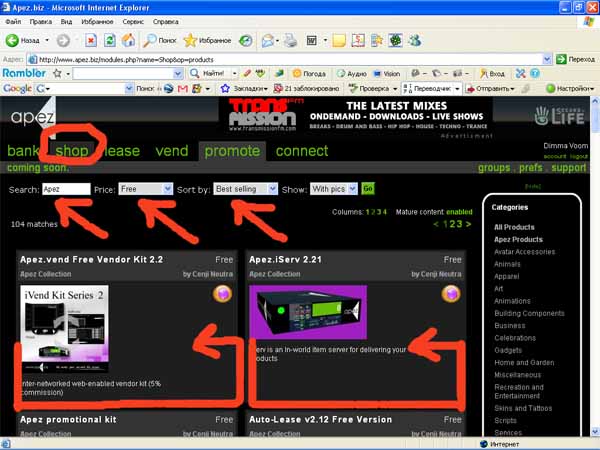Click the Rambler Найти search button
The image size is (600, 450).
(x=207, y=73)
